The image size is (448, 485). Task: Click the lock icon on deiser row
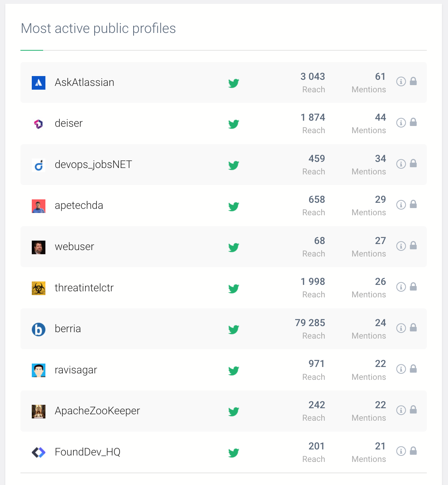point(413,122)
